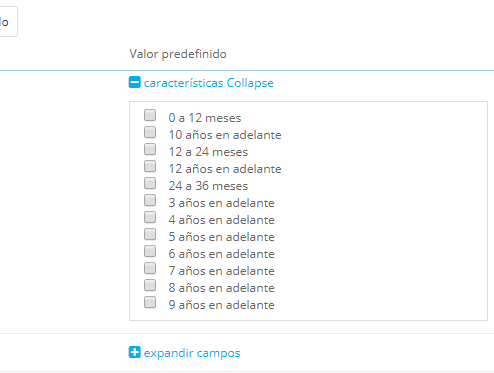This screenshot has height=373, width=494.
Task: Enable the 5 años en adelante checkbox
Action: click(150, 234)
